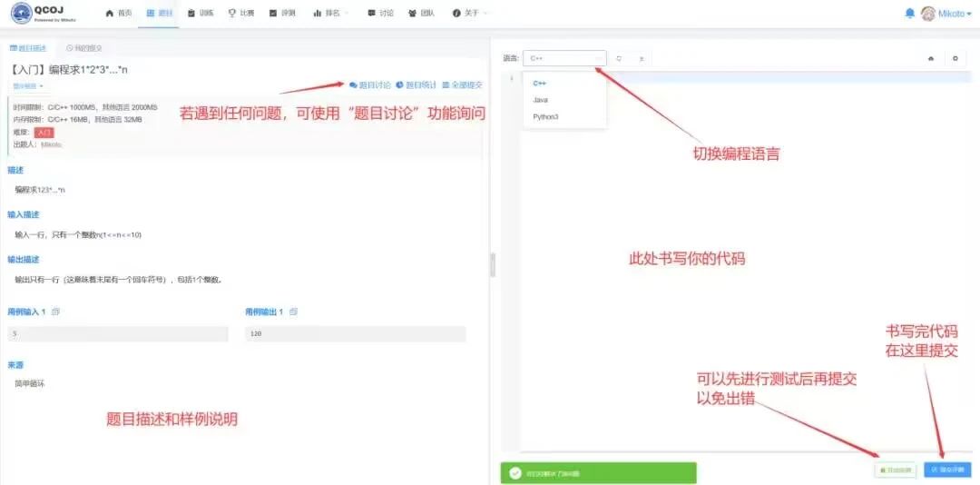The image size is (980, 485).
Task: Click the reset code icon beside language selector
Action: click(x=619, y=58)
